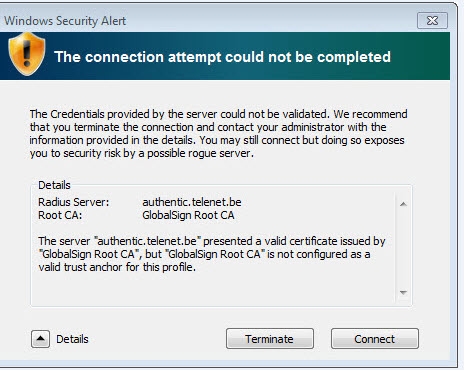Click the Details group box heading

(54, 185)
